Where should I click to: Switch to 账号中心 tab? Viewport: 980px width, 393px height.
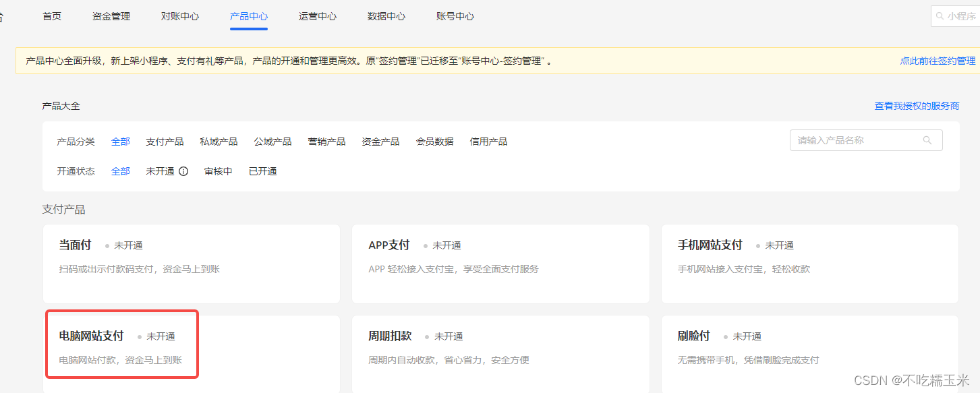click(455, 16)
